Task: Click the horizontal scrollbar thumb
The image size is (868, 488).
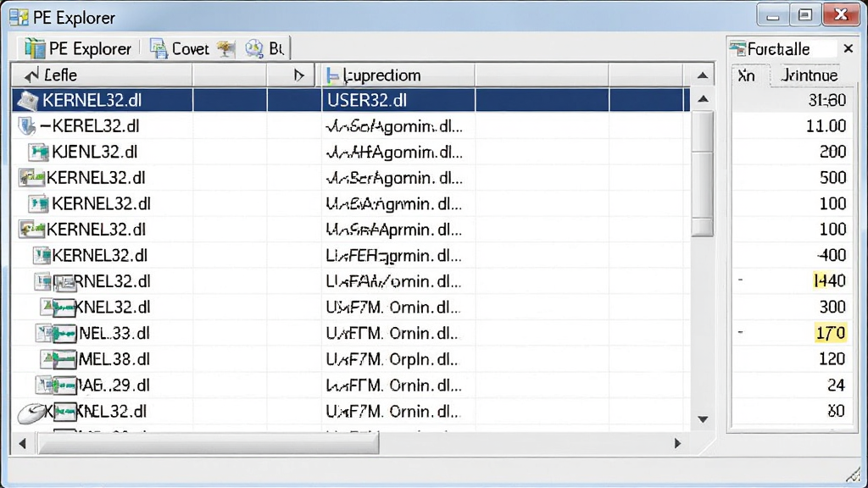Action: click(x=209, y=443)
